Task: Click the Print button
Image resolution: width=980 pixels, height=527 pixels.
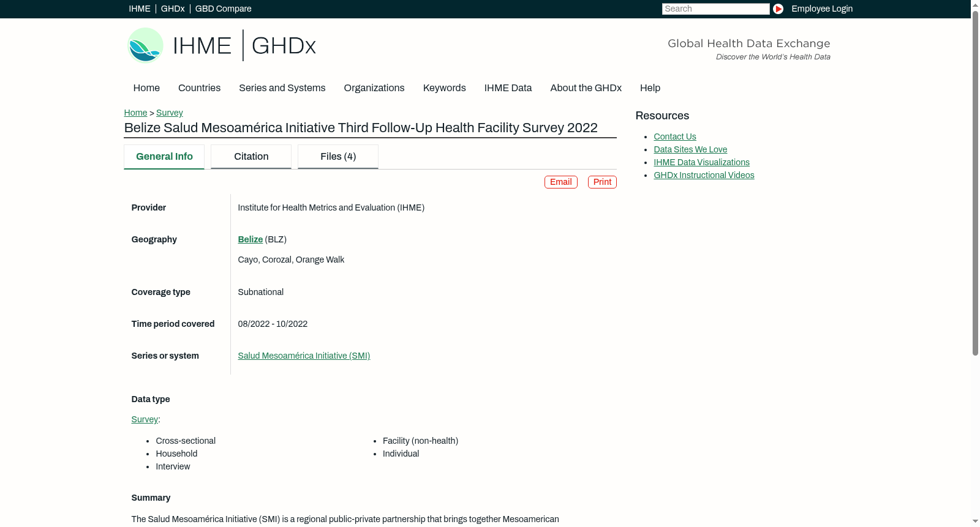Action: click(602, 182)
